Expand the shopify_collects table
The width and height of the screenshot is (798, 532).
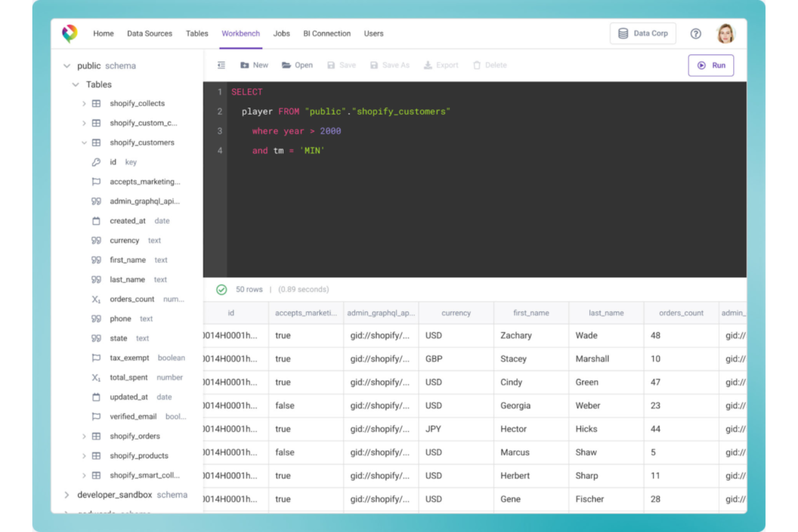tap(84, 103)
